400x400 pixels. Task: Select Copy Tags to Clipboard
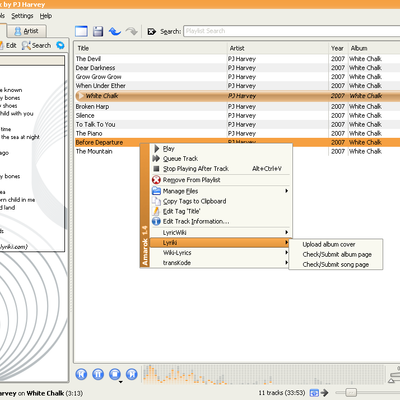click(x=221, y=201)
